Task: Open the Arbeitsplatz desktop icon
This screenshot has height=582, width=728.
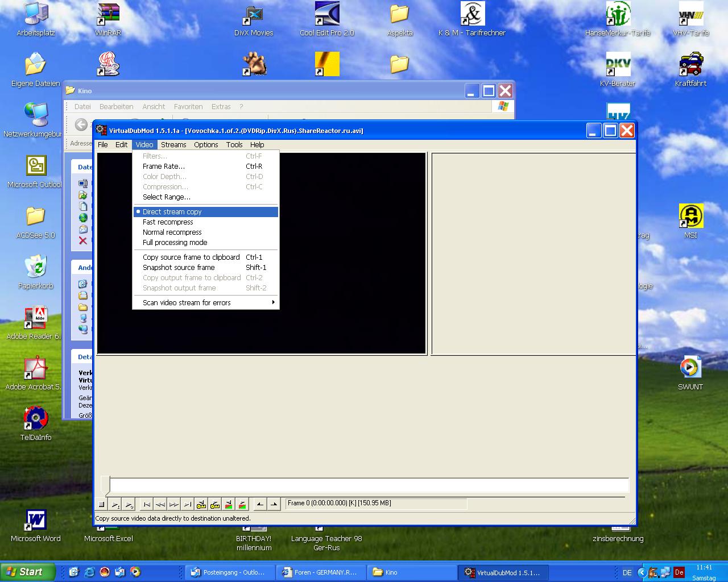Action: point(36,20)
